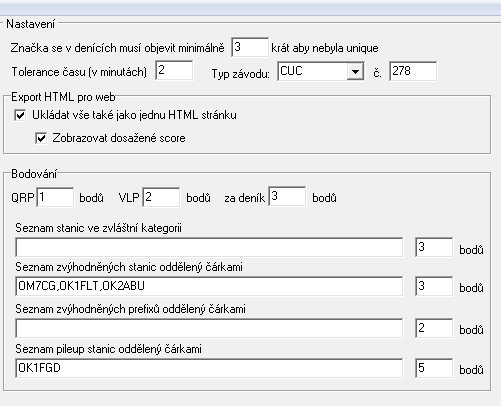Click the special category stations list field
501x406 pixels.
click(x=209, y=247)
